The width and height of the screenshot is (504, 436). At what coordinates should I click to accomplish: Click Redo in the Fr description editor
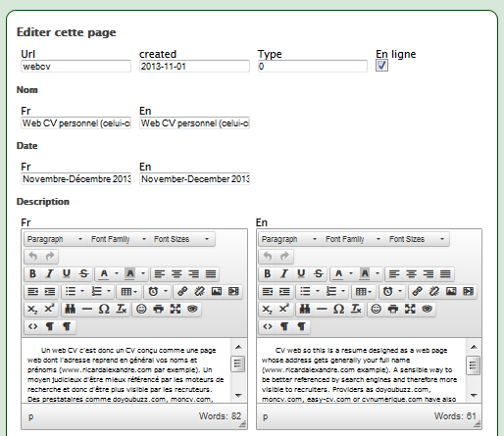50,257
